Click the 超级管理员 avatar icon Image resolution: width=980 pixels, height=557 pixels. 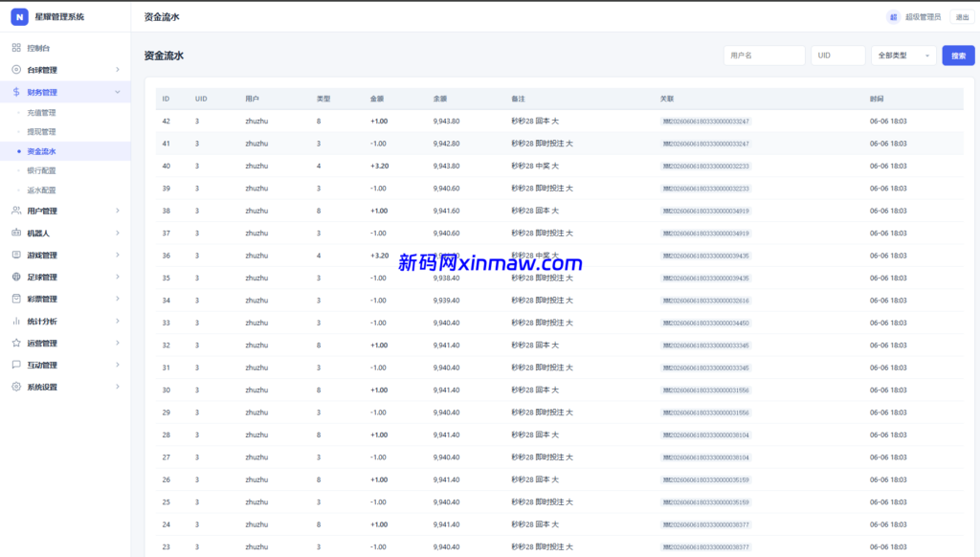pos(893,17)
